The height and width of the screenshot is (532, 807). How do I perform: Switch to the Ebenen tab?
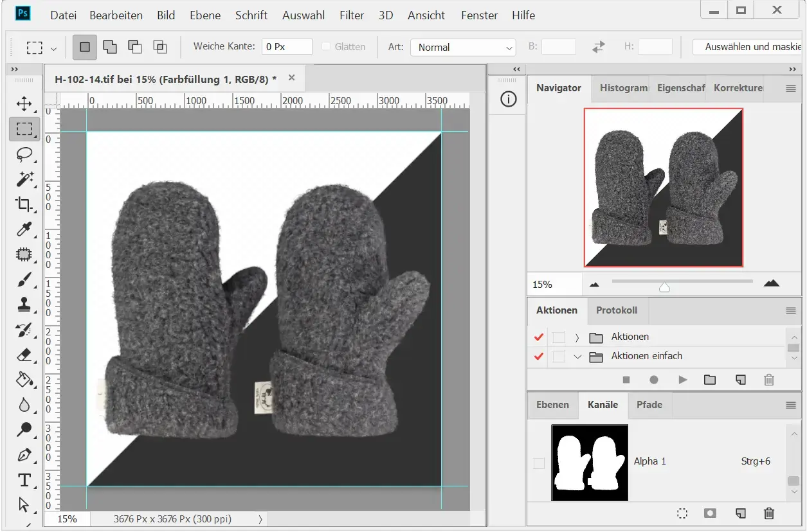(552, 405)
